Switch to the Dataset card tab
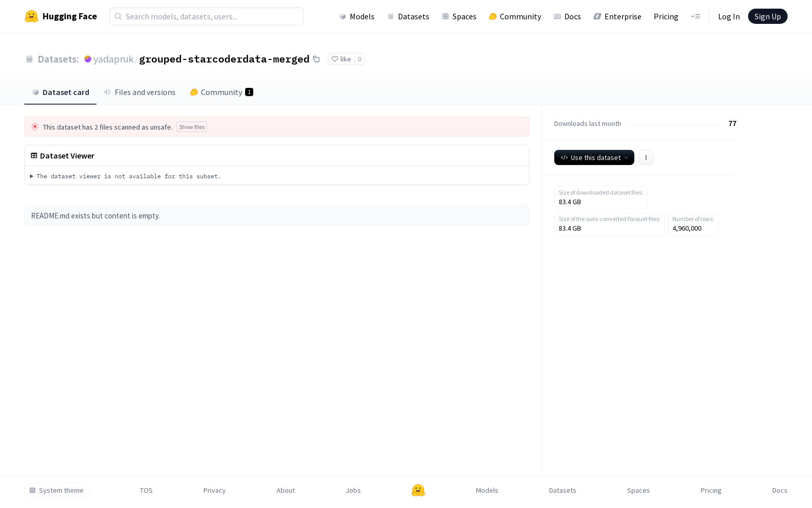Viewport: 812px width, 508px height. coord(60,92)
